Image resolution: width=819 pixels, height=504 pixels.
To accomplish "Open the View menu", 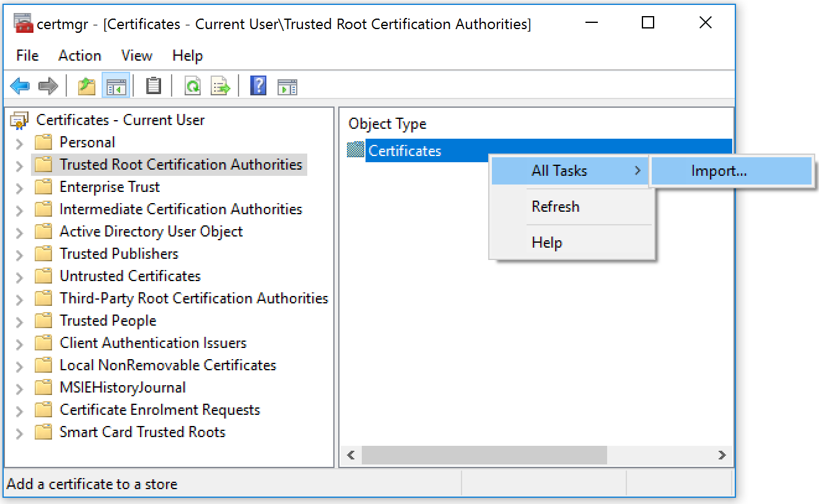I will pyautogui.click(x=137, y=56).
